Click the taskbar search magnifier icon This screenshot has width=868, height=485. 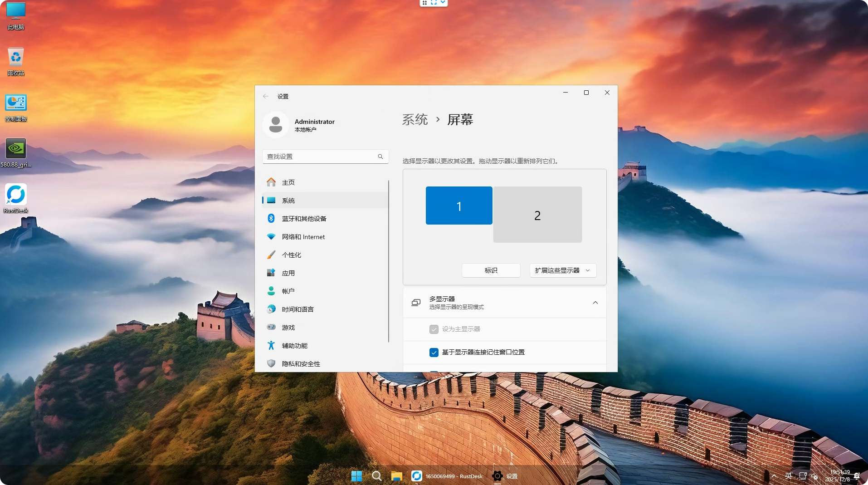coord(376,476)
